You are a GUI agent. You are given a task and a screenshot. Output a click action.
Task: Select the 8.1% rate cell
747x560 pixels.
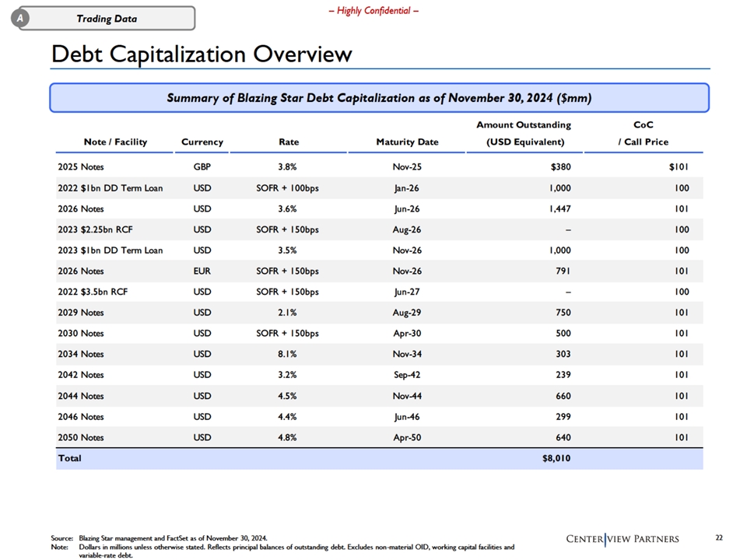coord(287,355)
